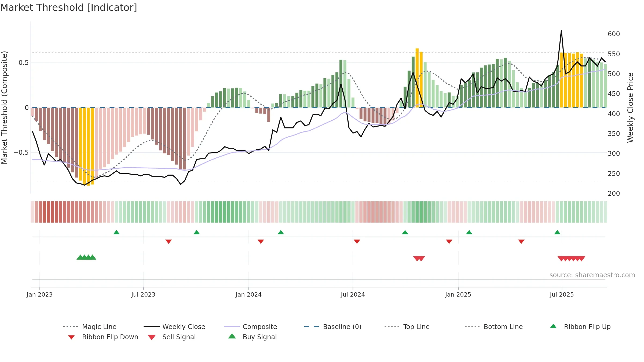Click the 0 composite axis tick
Image resolution: width=644 pixels, height=362 pixels.
click(27, 108)
